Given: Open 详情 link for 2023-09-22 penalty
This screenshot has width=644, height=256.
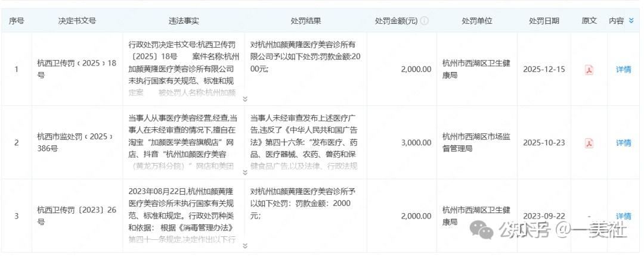Looking at the screenshot, I should [623, 216].
